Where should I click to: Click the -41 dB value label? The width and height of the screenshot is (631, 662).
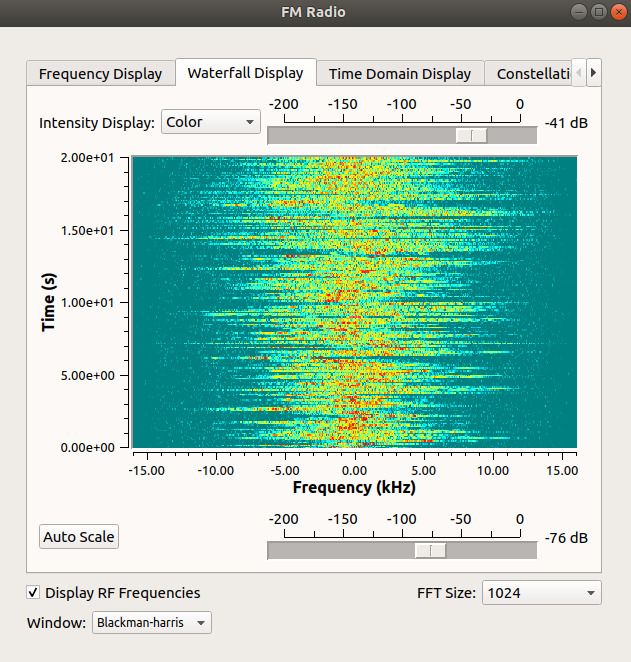click(566, 123)
